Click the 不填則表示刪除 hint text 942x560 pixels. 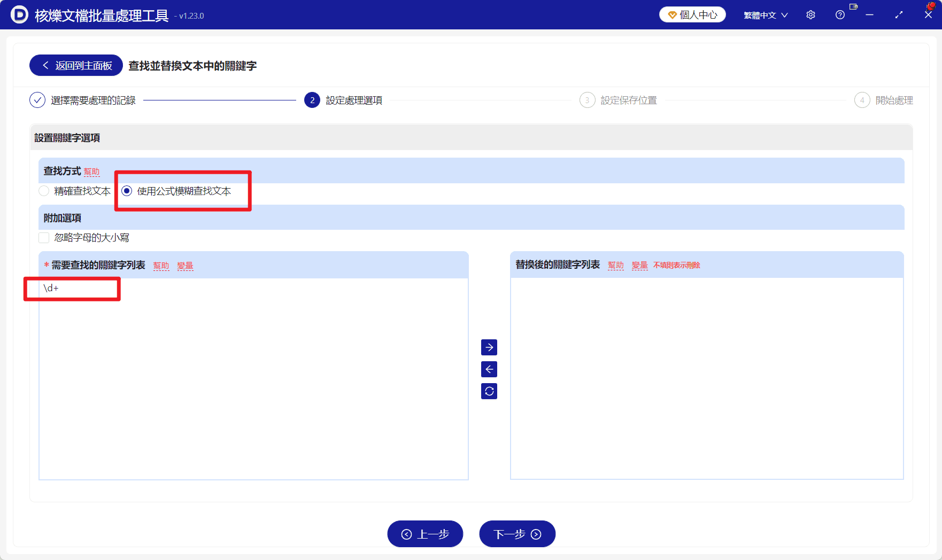[x=677, y=265]
